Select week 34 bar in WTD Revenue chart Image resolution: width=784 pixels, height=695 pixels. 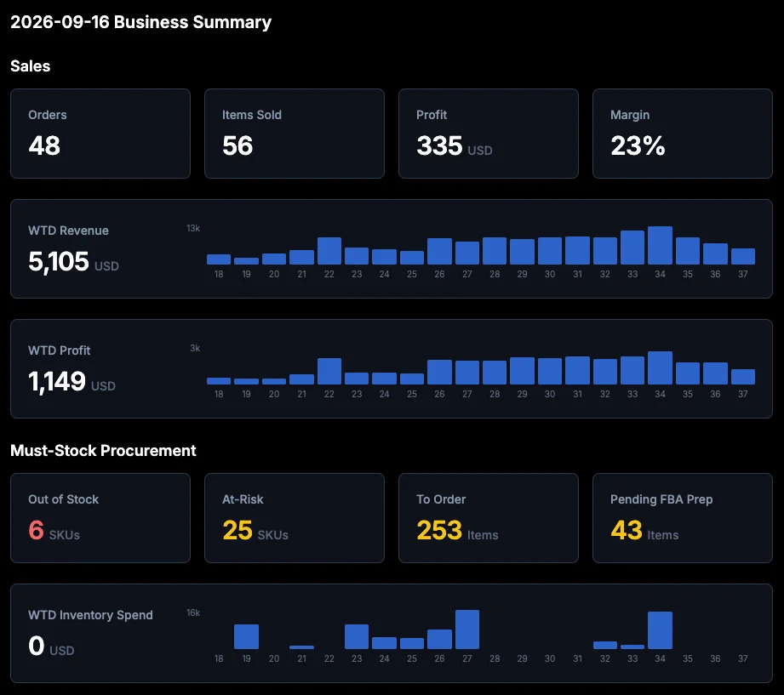tap(660, 245)
